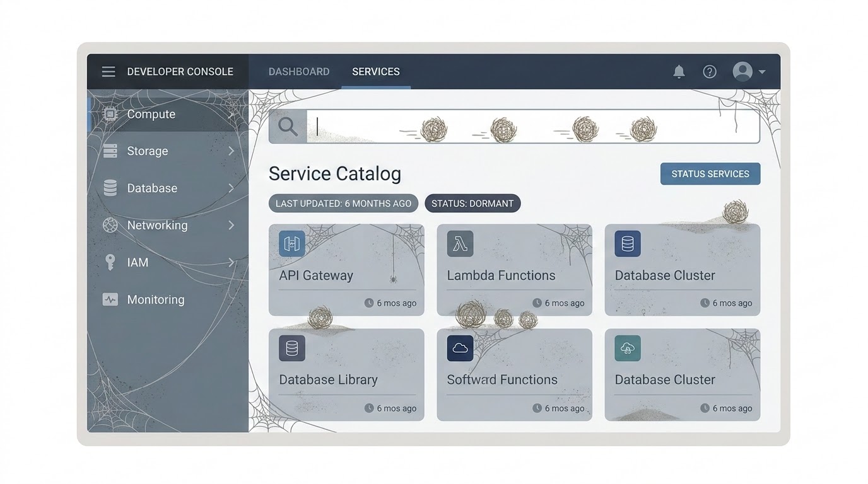The height and width of the screenshot is (484, 868).
Task: Select the Lambda Functions icon
Action: pos(459,244)
